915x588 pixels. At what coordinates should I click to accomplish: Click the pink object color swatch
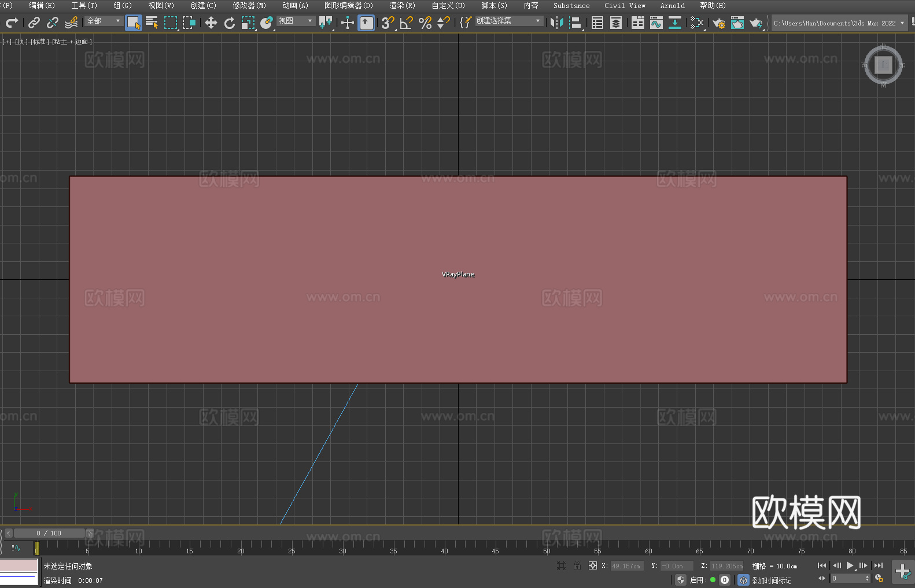pyautogui.click(x=19, y=565)
